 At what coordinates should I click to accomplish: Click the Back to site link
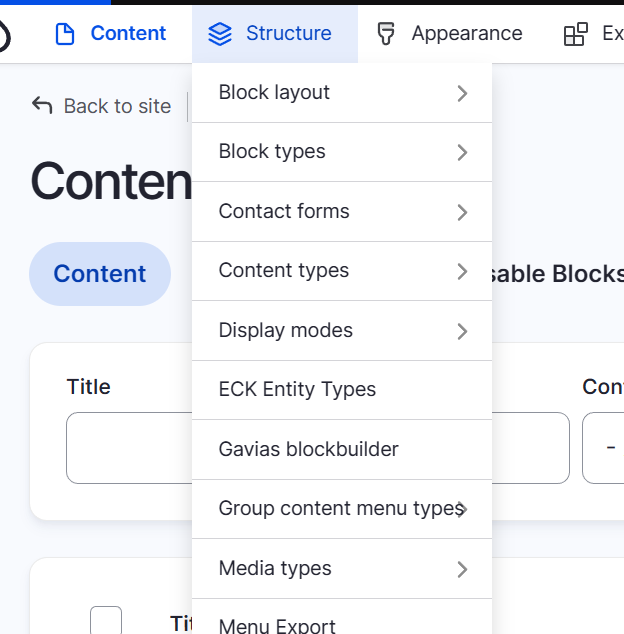pyautogui.click(x=117, y=106)
